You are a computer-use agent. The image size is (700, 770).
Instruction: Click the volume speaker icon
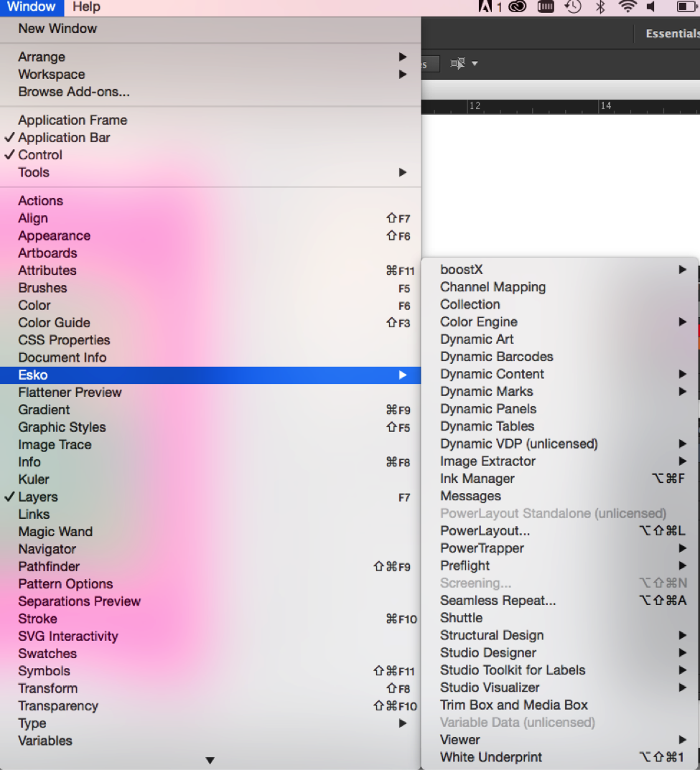point(651,6)
